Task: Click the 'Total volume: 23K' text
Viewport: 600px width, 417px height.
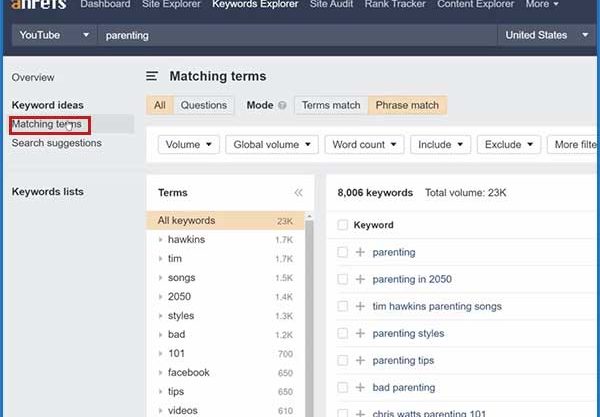Action: tap(466, 192)
